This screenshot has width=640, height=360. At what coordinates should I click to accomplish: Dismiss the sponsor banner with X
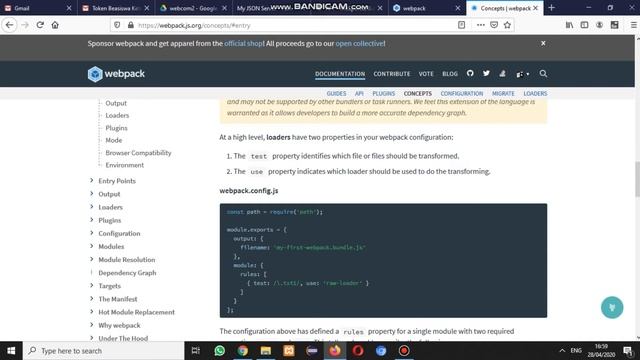(543, 43)
